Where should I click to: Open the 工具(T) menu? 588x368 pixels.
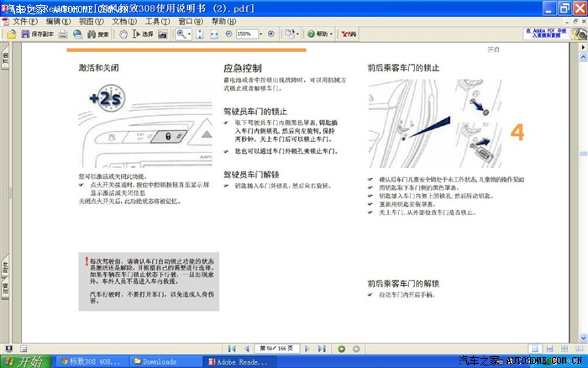point(158,21)
